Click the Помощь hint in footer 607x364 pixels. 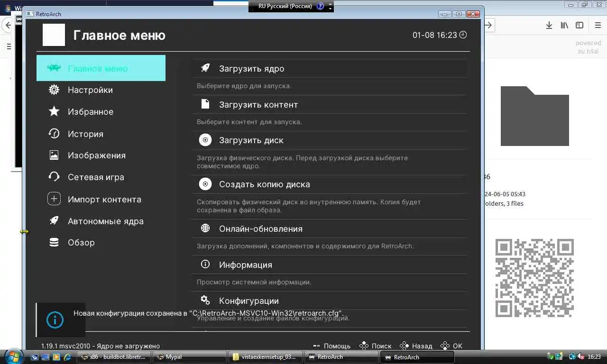pos(331,346)
